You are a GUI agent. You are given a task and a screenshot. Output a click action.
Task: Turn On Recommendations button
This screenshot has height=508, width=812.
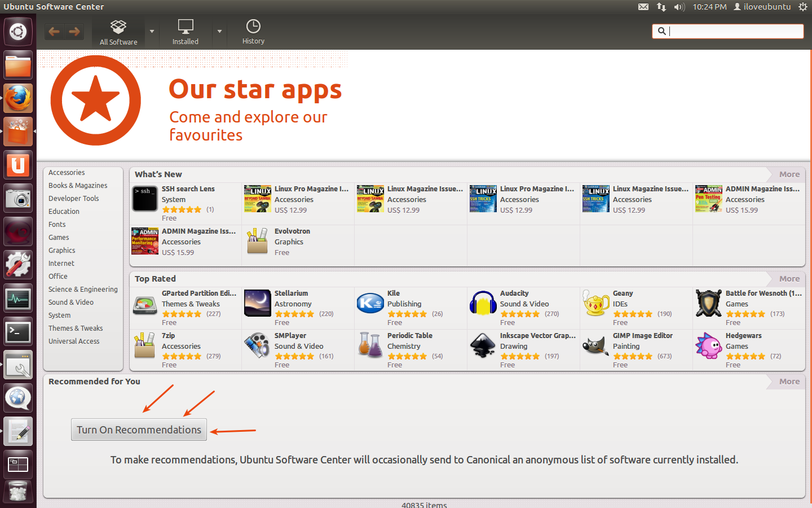point(139,430)
